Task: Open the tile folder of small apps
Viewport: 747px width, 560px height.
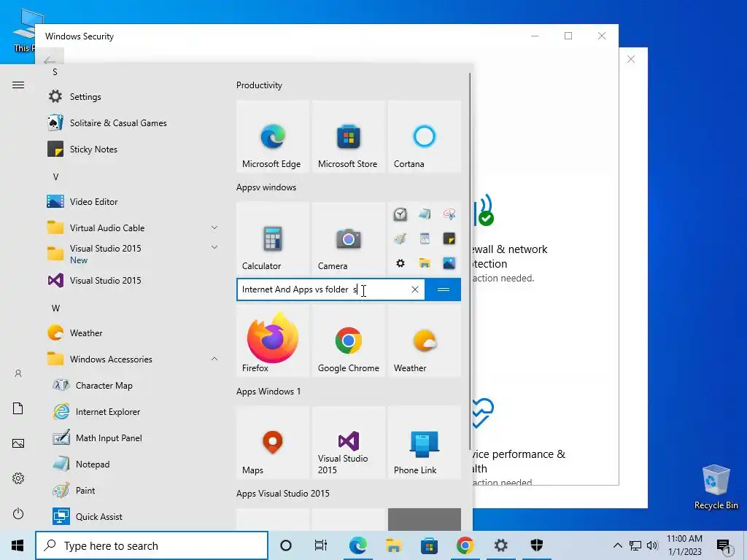Action: (x=425, y=238)
